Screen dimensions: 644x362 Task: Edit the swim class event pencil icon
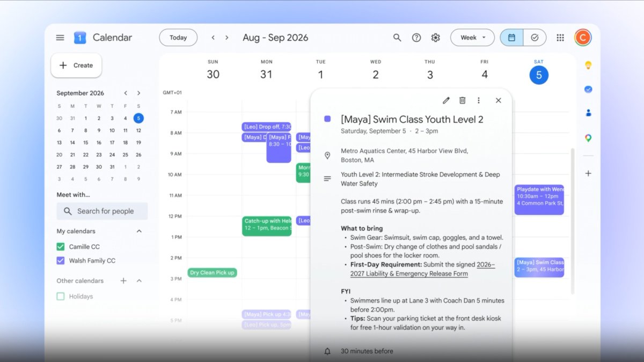point(446,100)
